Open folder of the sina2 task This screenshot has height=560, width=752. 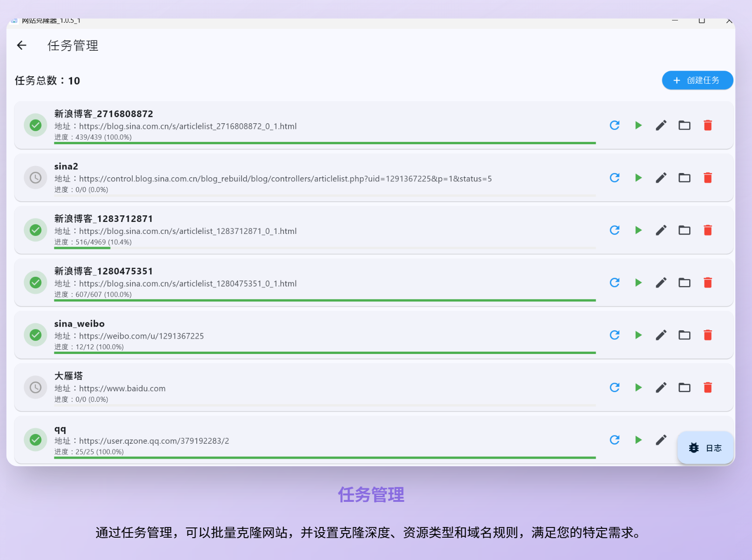(685, 178)
